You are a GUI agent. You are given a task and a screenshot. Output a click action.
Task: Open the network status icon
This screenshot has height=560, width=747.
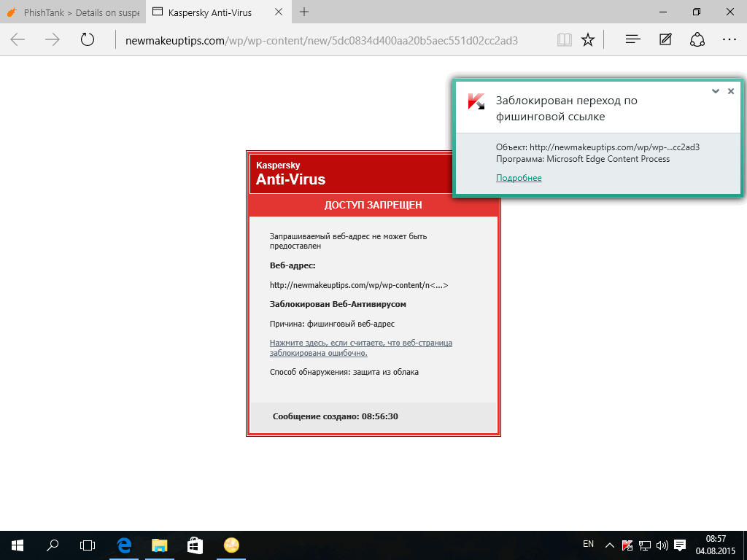(645, 545)
